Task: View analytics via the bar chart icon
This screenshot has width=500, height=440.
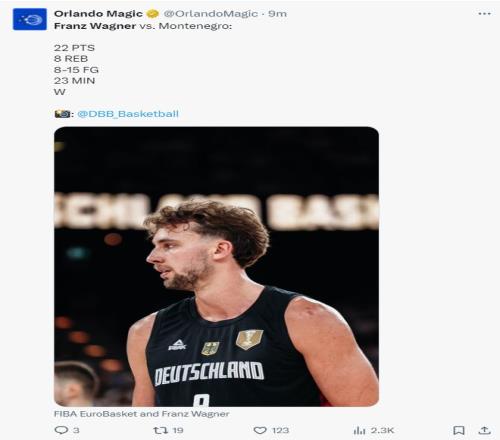Action: (x=359, y=430)
